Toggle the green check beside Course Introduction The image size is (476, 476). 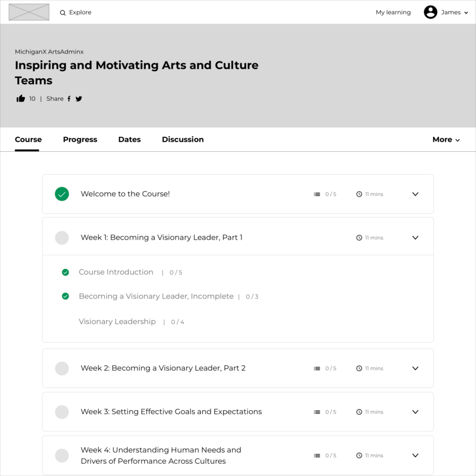(x=65, y=272)
